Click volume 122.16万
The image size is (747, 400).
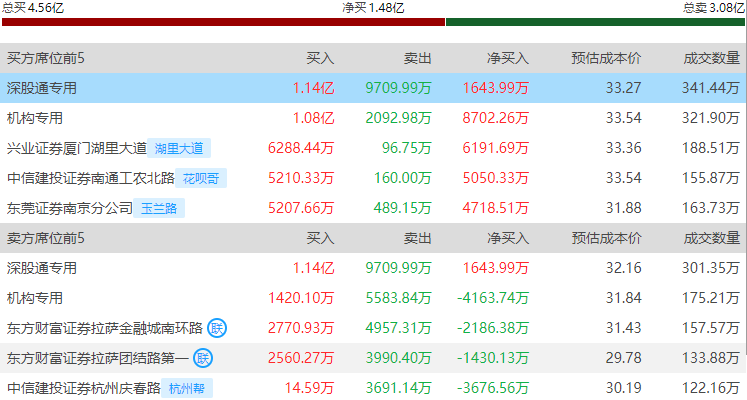coord(710,388)
